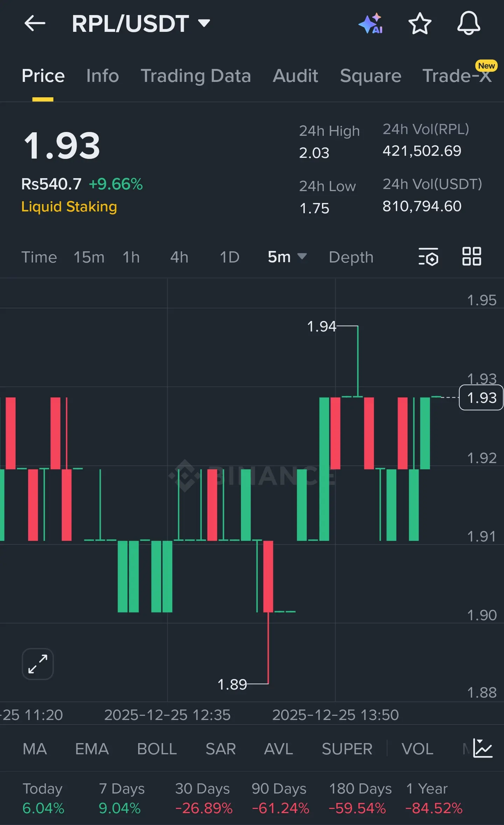The image size is (504, 825).
Task: Expand the RPL/USDT pair selector
Action: (x=141, y=23)
